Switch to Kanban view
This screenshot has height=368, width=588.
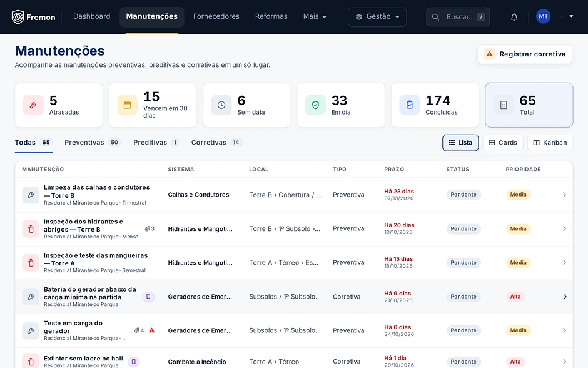[x=550, y=143]
